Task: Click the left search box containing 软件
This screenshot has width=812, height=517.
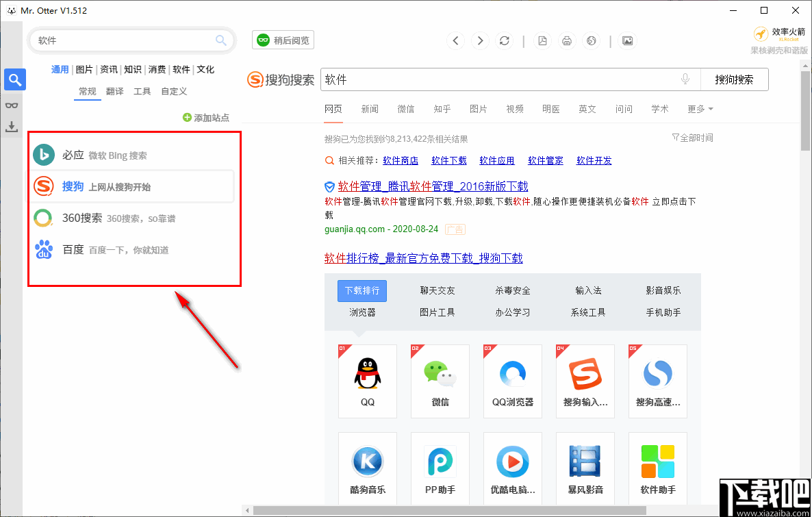Action: [131, 40]
